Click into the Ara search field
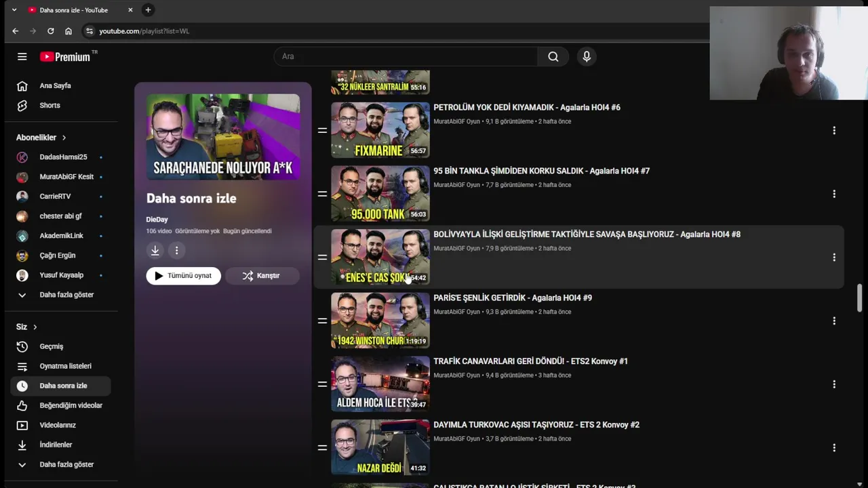This screenshot has width=868, height=488. (407, 56)
